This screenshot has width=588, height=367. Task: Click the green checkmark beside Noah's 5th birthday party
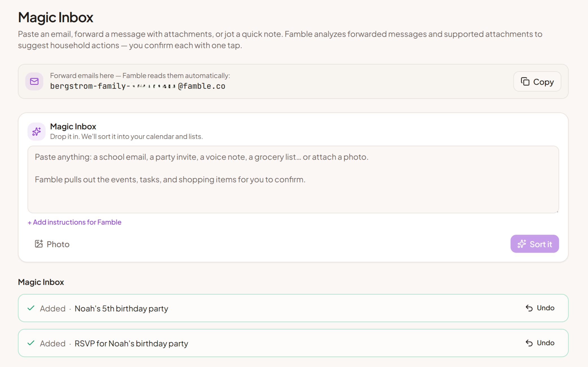pyautogui.click(x=31, y=308)
